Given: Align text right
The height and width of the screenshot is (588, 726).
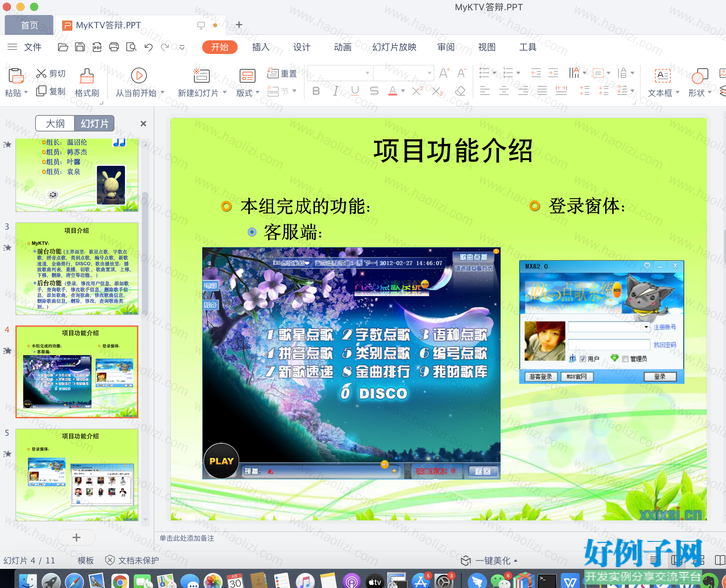Looking at the screenshot, I should click(523, 91).
